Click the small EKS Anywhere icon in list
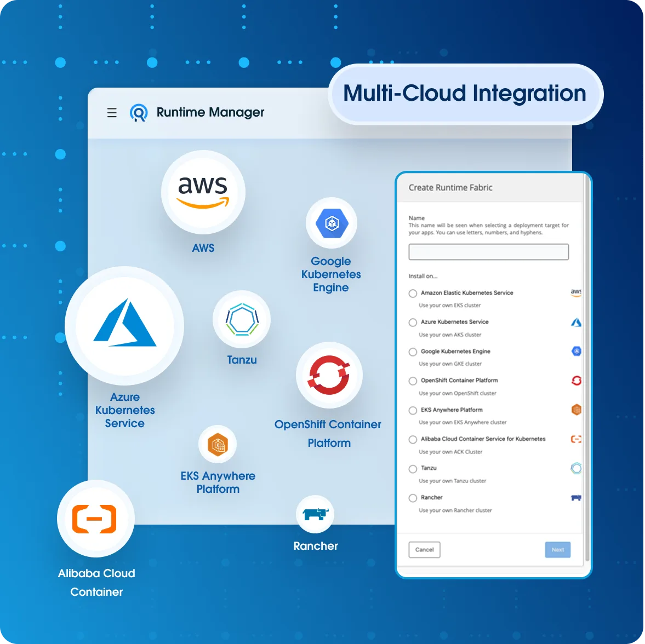Screen dimensions: 645x644 click(576, 410)
